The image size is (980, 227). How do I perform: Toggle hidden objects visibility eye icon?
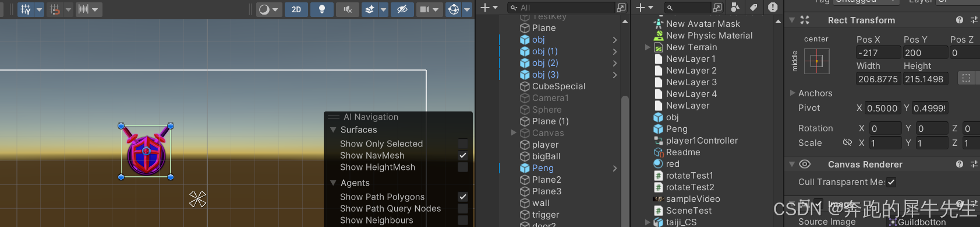(x=402, y=9)
